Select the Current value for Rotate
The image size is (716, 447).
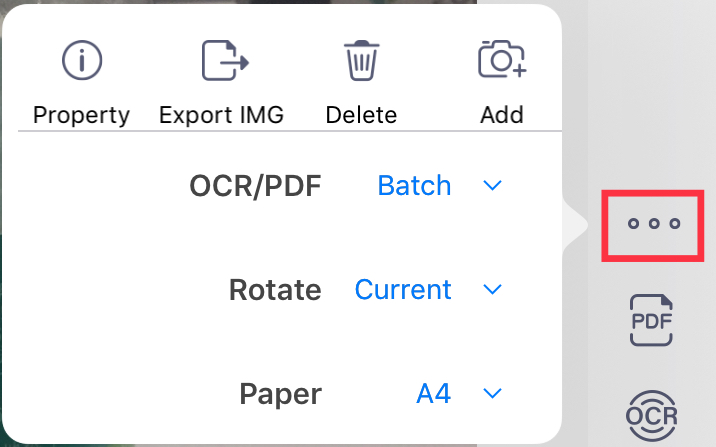point(403,290)
